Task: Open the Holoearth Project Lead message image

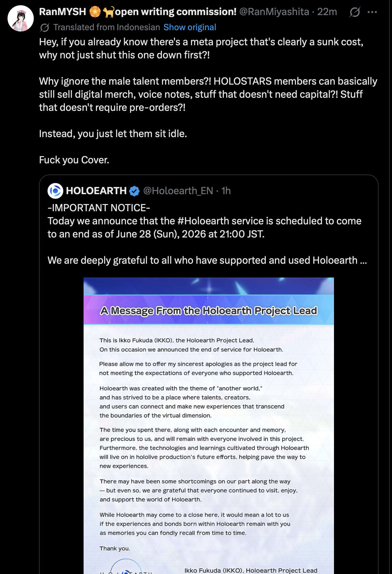Action: pyautogui.click(x=209, y=426)
